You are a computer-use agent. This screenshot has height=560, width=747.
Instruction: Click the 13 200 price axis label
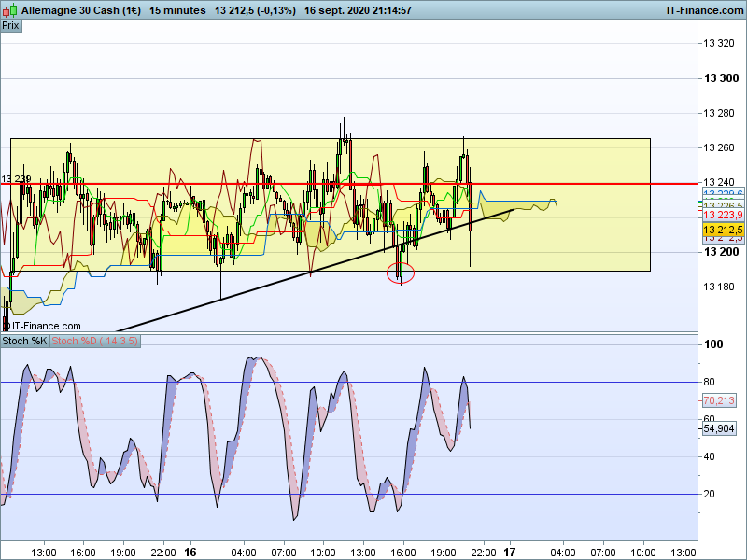pos(721,252)
